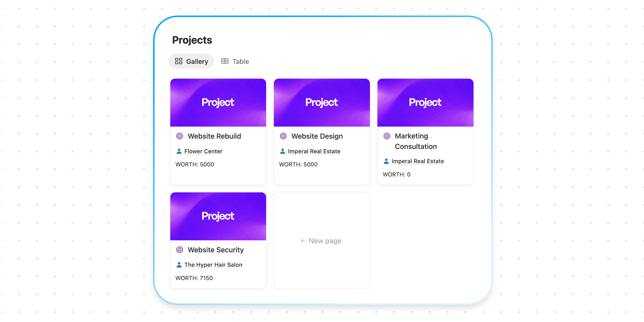Click target icon beside Marketing Consultation

[387, 136]
